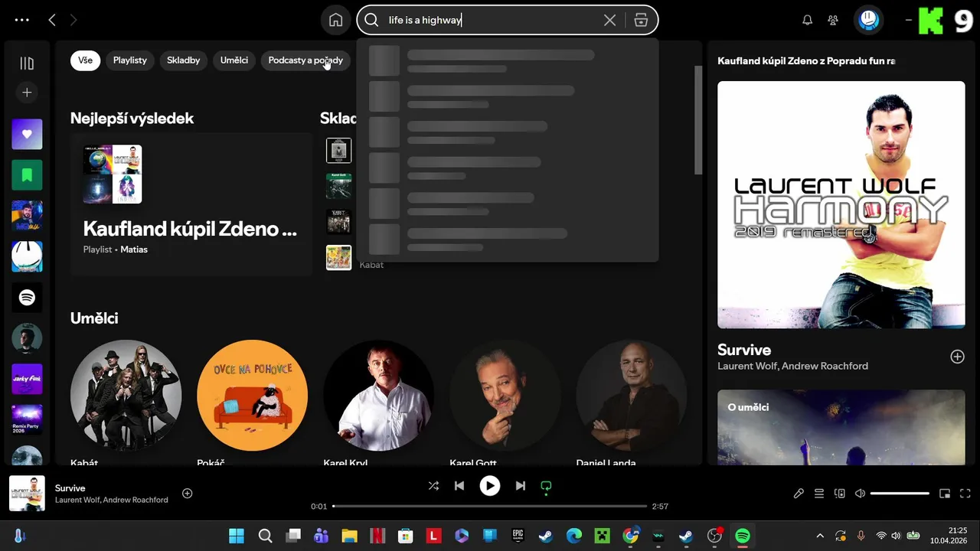
Task: Add Survive to library in right panel
Action: click(957, 357)
